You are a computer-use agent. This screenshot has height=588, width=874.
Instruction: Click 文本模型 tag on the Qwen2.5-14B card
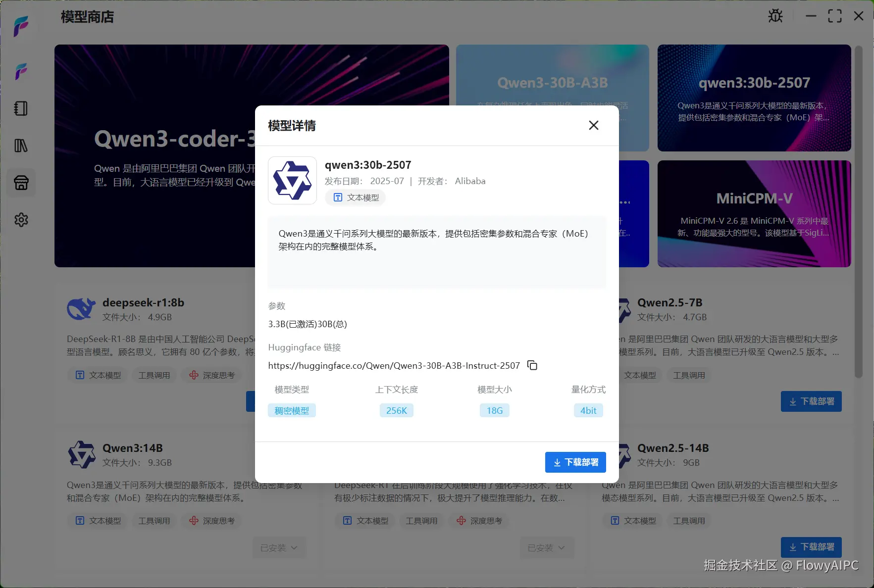pos(632,521)
